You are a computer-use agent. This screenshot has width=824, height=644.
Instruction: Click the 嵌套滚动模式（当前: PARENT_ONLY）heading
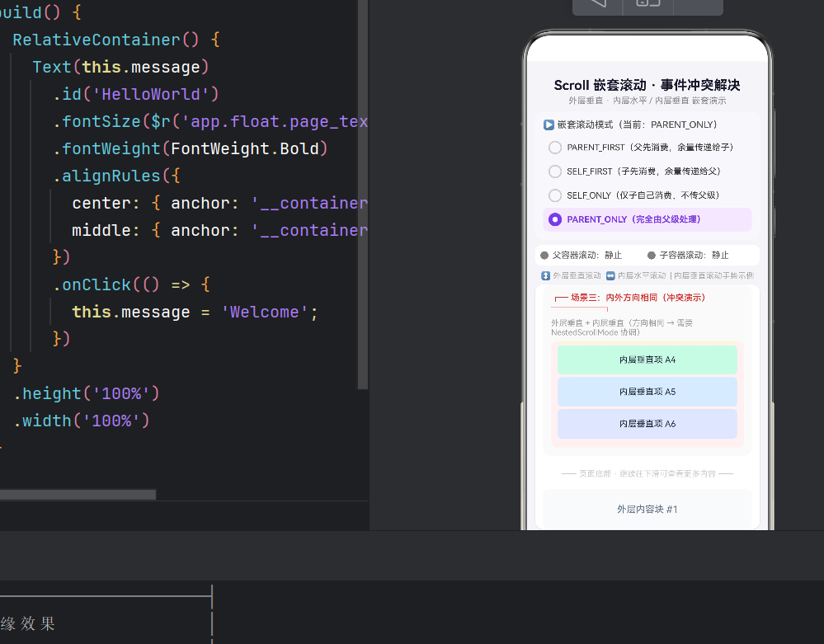click(637, 125)
